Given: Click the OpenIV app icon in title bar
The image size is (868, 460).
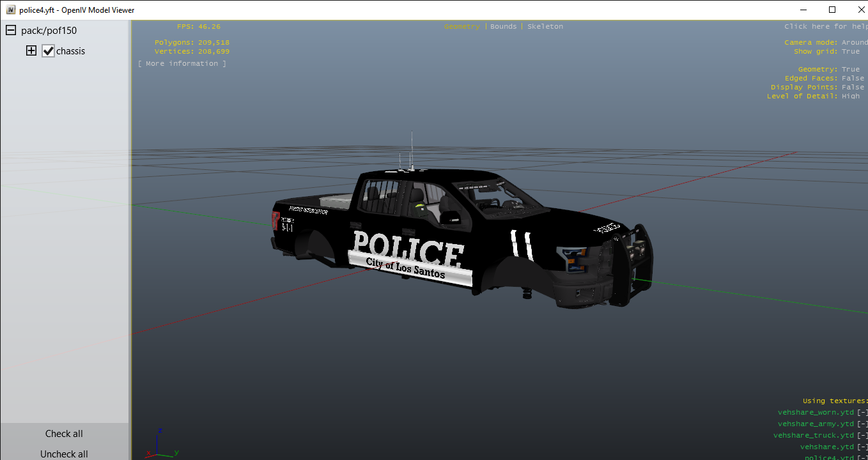Looking at the screenshot, I should click(10, 10).
